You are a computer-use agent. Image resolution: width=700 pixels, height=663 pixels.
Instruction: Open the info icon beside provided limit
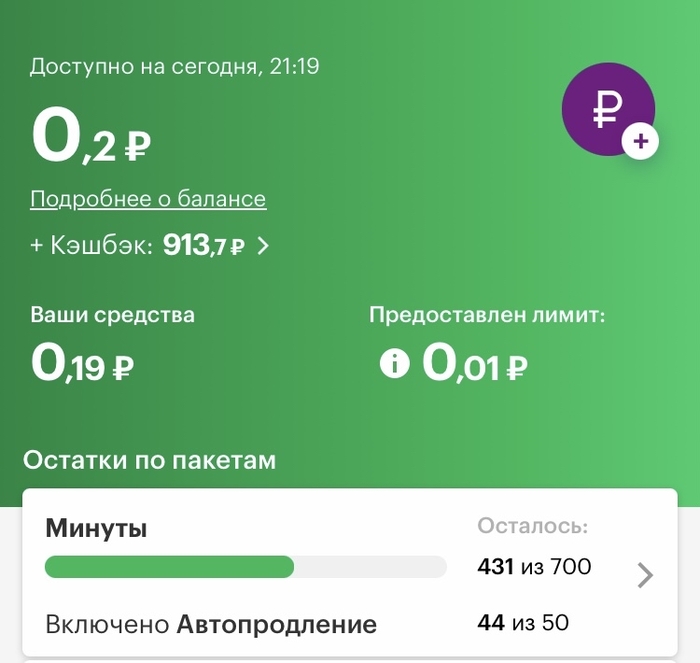click(394, 363)
